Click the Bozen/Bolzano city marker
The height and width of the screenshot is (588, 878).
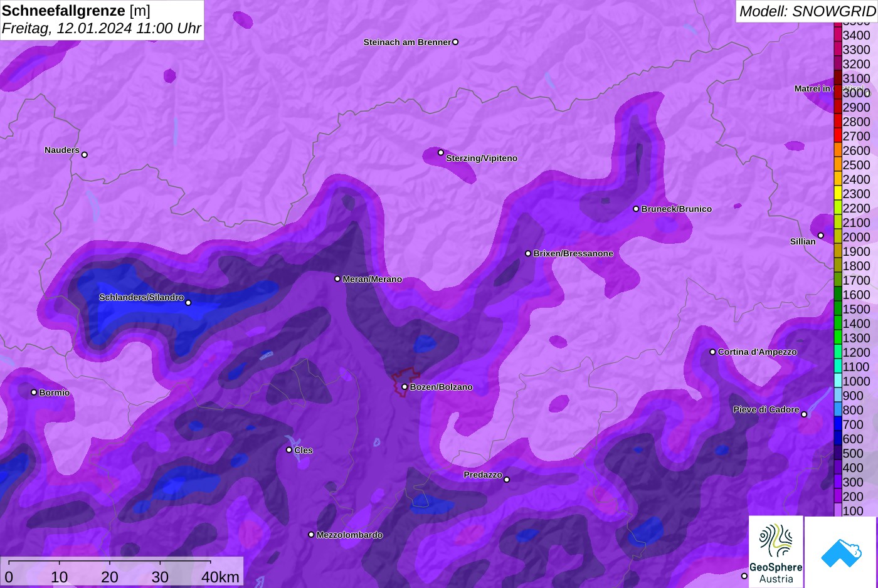(x=405, y=387)
